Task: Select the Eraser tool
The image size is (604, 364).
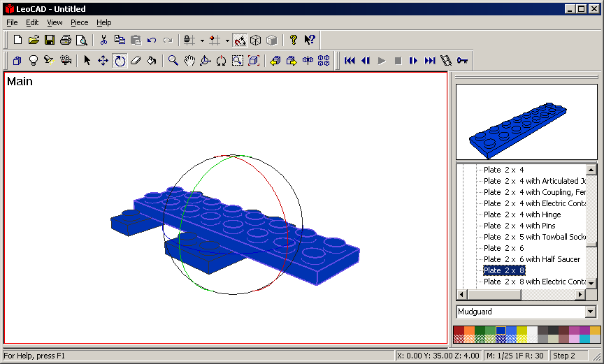Action: tap(136, 61)
